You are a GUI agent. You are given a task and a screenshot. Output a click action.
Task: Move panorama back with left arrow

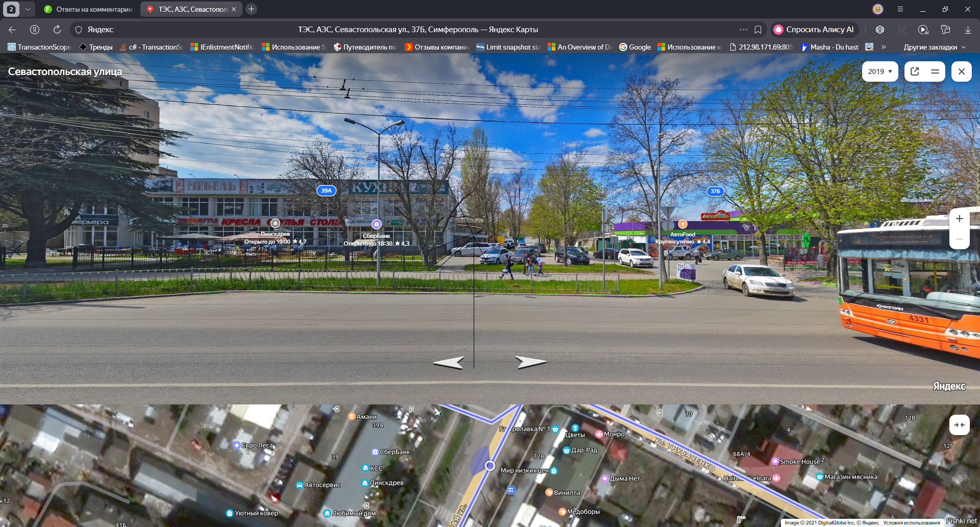[x=449, y=362]
